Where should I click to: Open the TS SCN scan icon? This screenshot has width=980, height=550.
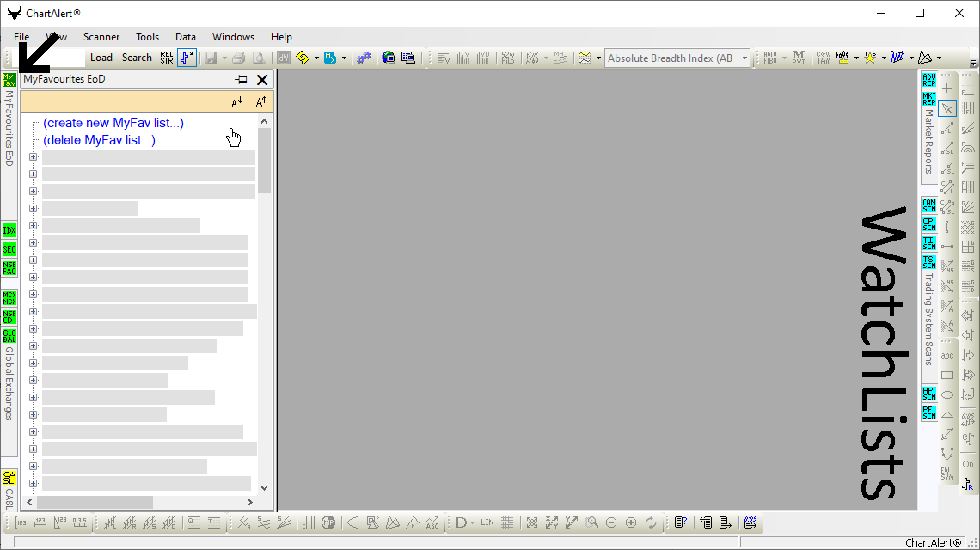tap(929, 262)
